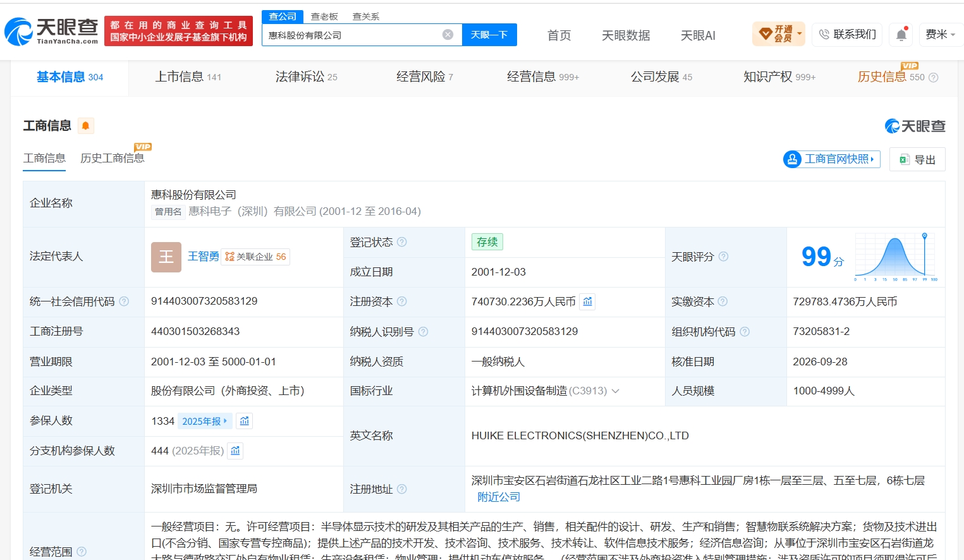This screenshot has height=560, width=964.
Task: Click the 导出 export button
Action: click(917, 159)
